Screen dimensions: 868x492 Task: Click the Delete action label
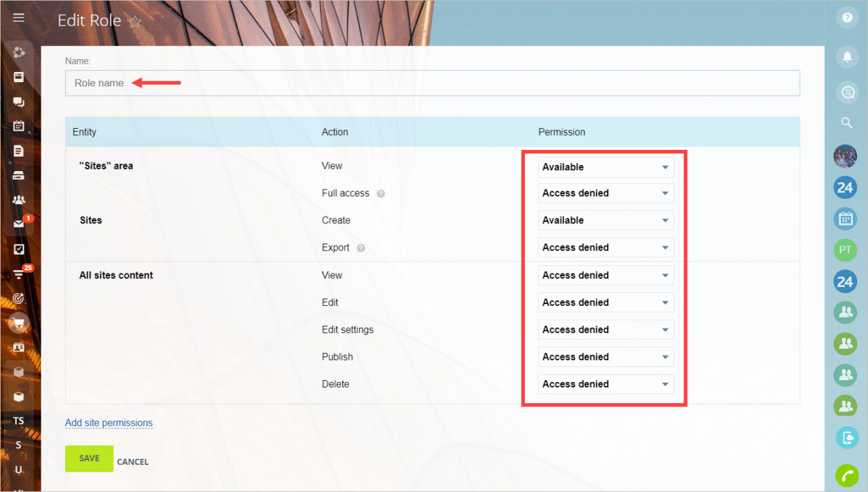point(335,384)
